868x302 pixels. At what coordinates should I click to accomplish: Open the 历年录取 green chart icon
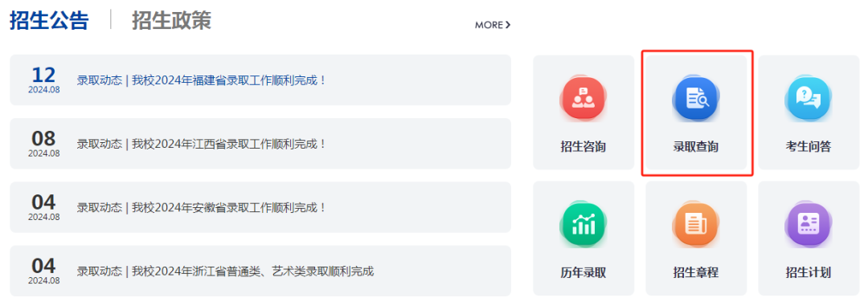[x=583, y=224]
